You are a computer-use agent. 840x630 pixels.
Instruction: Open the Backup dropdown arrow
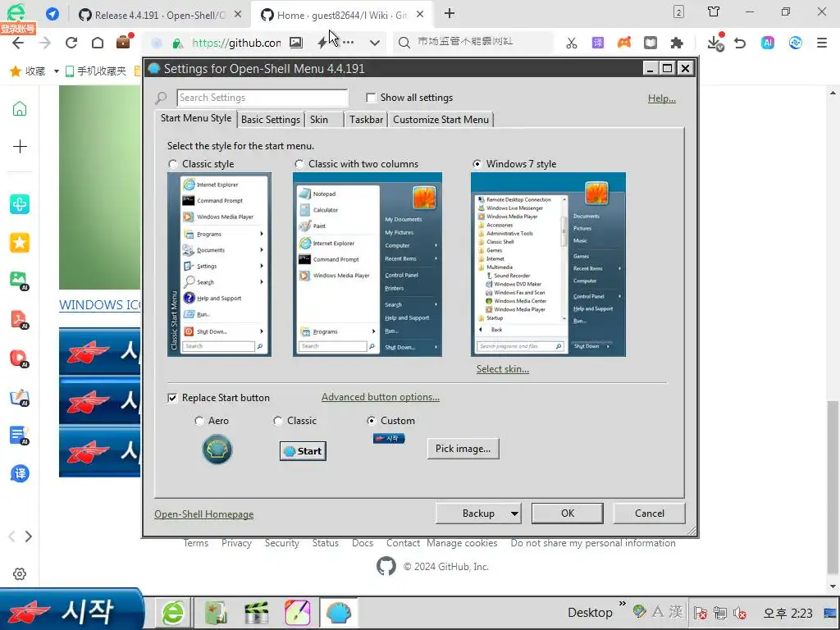(x=514, y=514)
